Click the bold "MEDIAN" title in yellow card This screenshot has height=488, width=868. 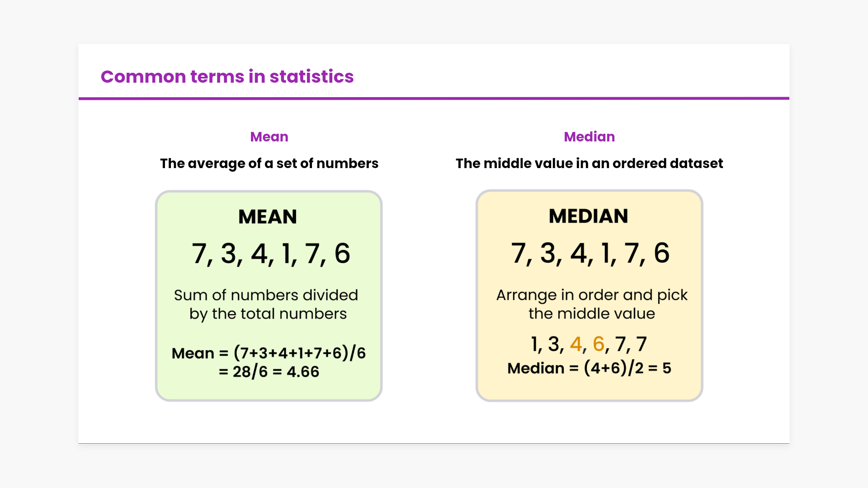[x=589, y=216]
